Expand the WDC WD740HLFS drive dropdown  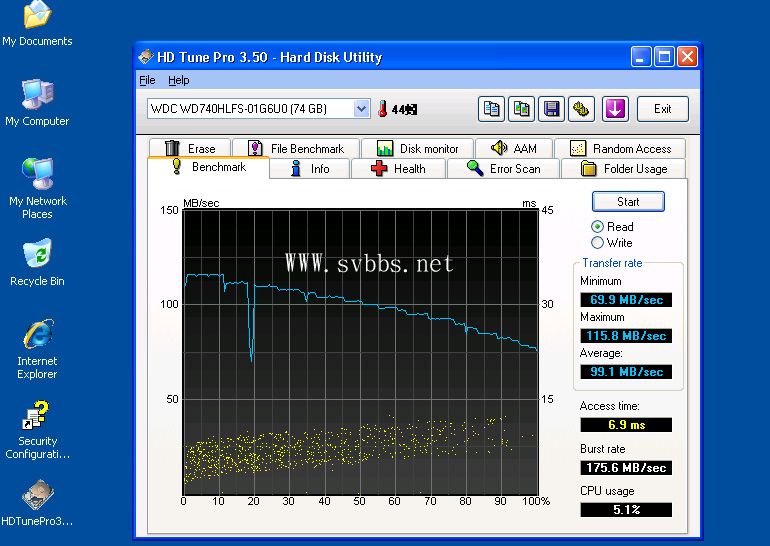361,109
